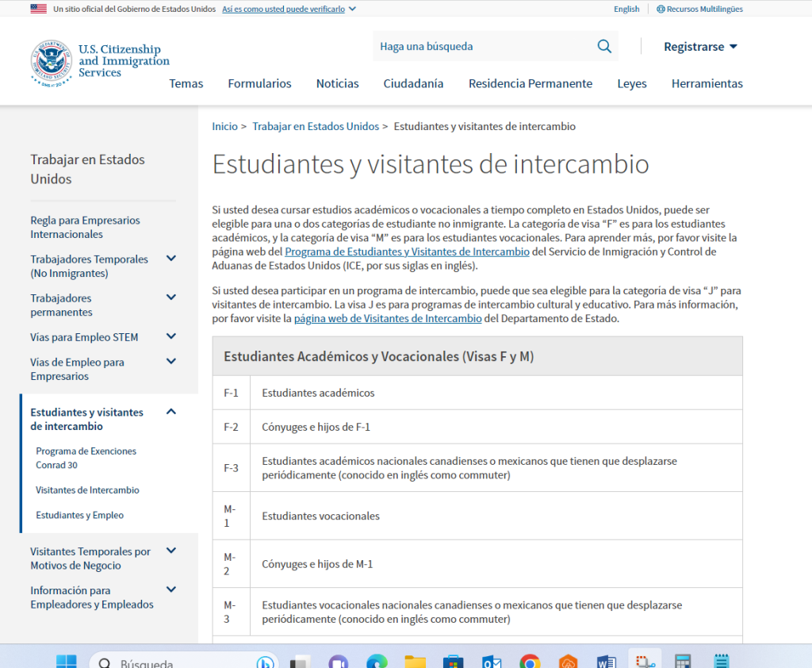Screen dimensions: 812x668
Task: Select 'Cónyuges e hijos de F-1' row text
Action: 316,427
